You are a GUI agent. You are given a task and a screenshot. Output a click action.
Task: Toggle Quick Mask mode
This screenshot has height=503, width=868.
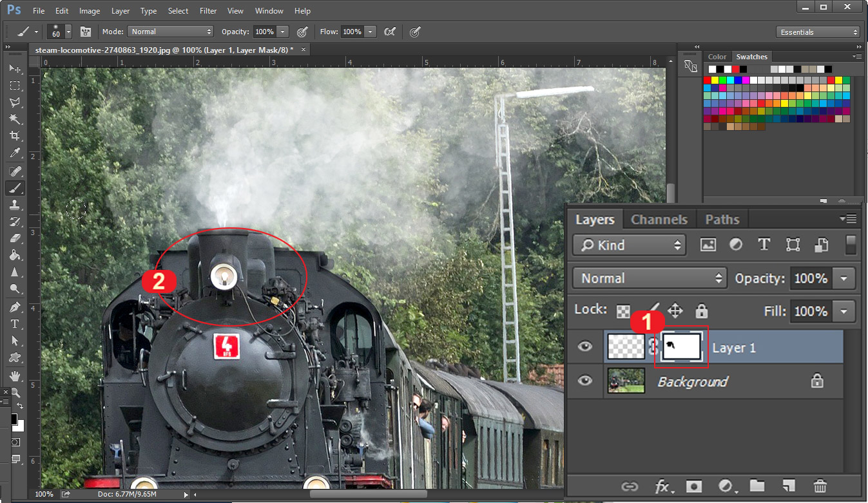(x=15, y=442)
